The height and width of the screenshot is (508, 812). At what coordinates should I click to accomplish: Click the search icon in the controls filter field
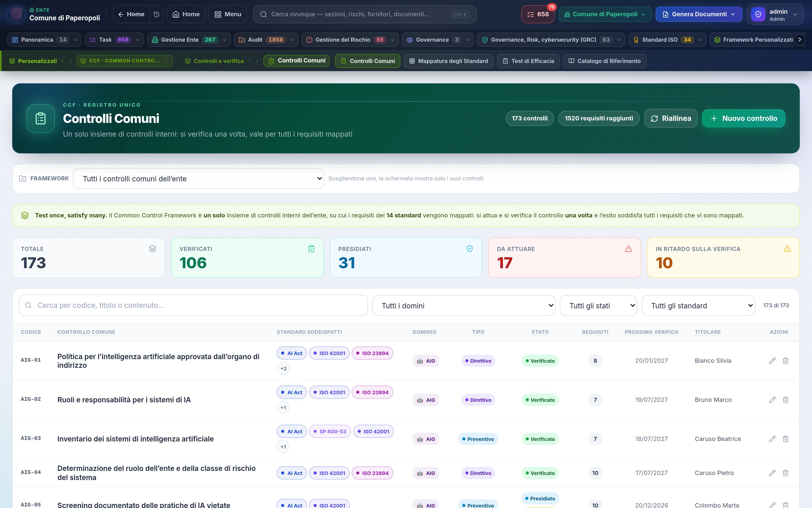click(28, 305)
